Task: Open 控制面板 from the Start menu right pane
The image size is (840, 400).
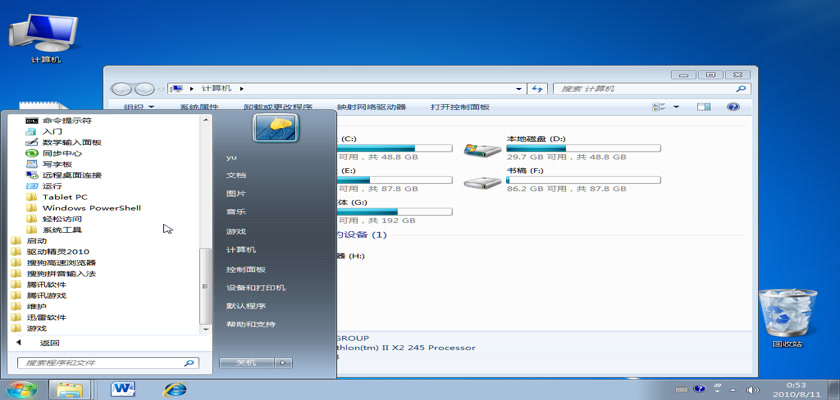Action: coord(246,269)
